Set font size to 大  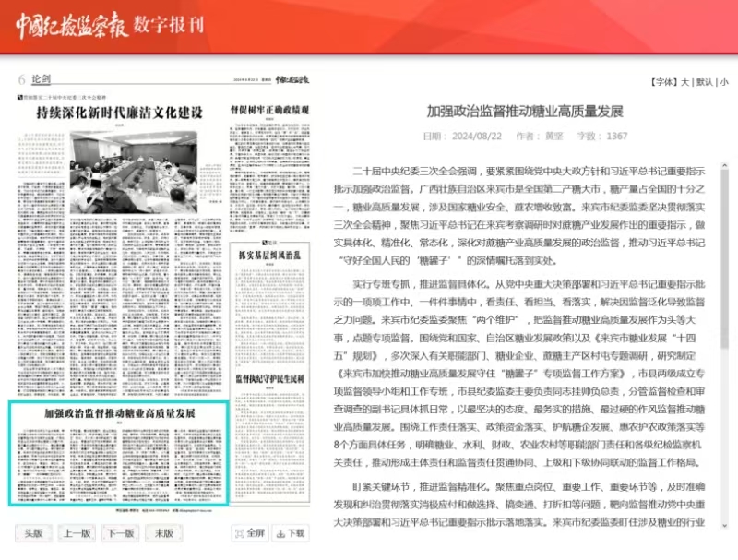[x=684, y=82]
